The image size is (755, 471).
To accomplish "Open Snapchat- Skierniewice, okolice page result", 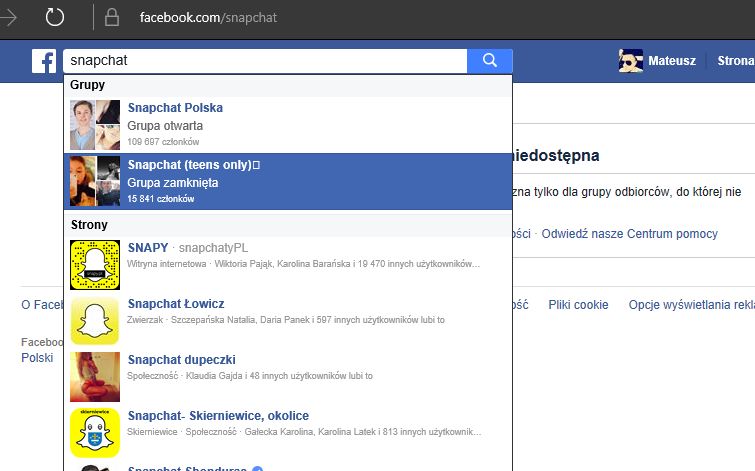I will pyautogui.click(x=288, y=432).
